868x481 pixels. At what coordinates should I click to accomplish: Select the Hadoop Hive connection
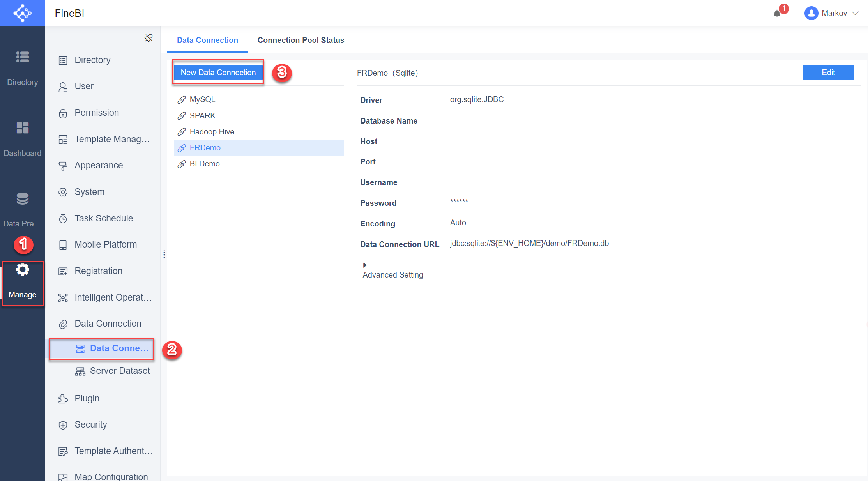(259, 132)
